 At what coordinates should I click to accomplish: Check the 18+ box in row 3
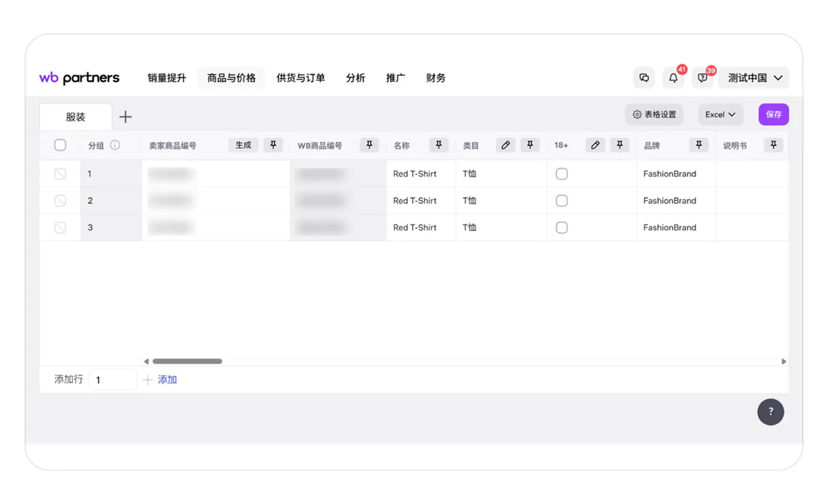[x=562, y=227]
